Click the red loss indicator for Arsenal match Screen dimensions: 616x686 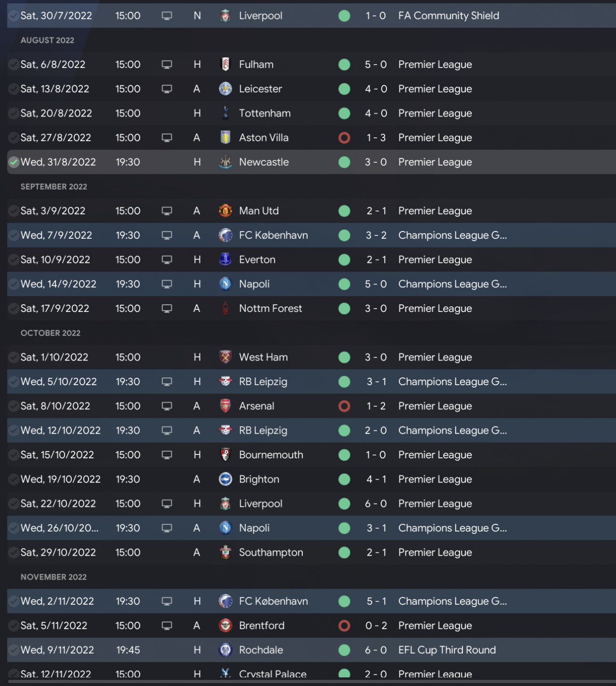click(x=344, y=406)
